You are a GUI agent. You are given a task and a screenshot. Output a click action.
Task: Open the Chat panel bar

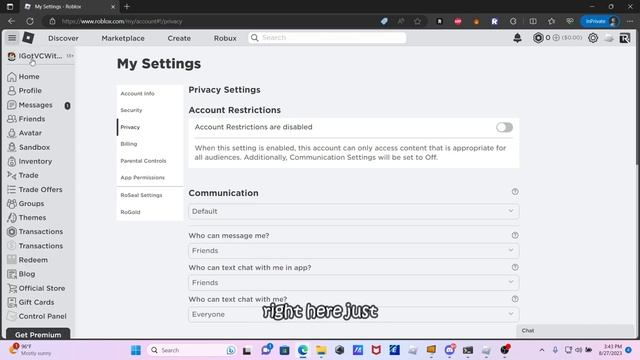[576, 331]
